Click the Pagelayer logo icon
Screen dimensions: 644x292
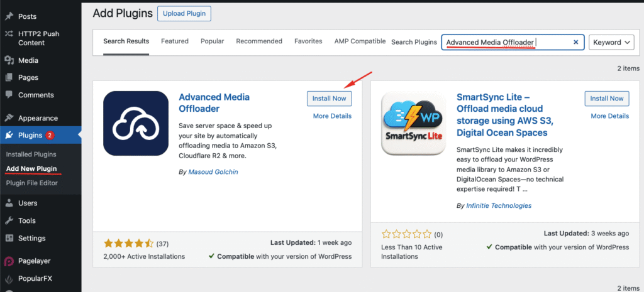9,261
